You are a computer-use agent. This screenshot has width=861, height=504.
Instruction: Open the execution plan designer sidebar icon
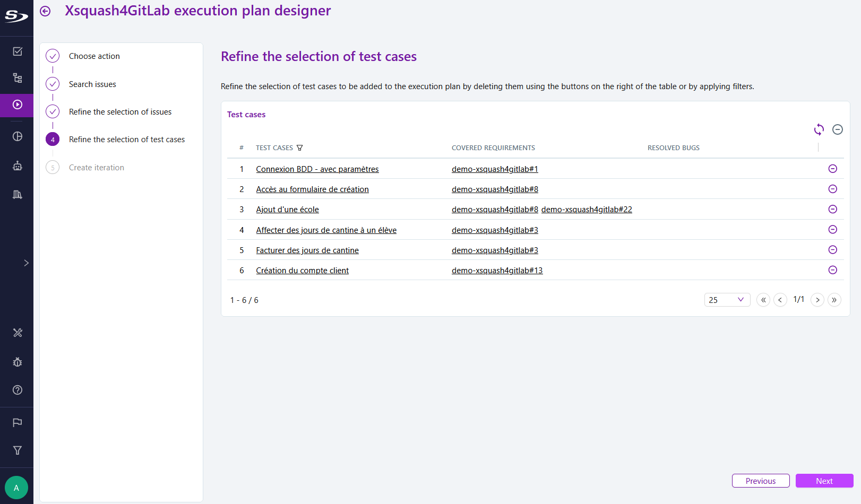18,106
